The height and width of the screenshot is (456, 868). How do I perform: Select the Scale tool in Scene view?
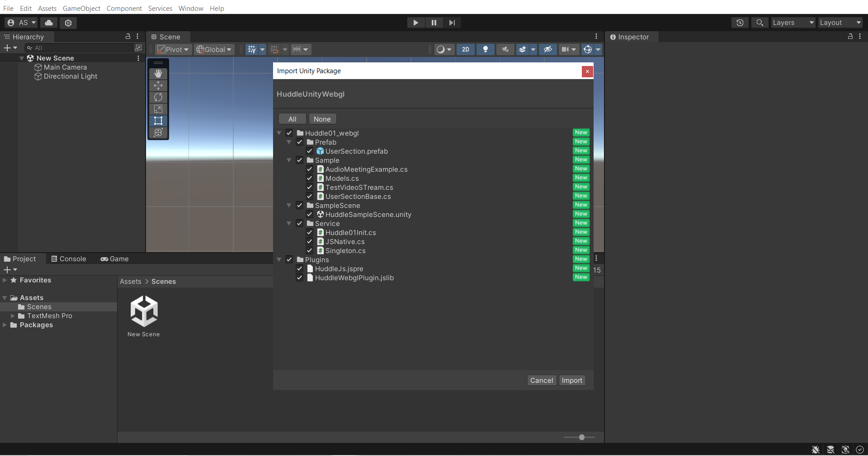coord(158,109)
